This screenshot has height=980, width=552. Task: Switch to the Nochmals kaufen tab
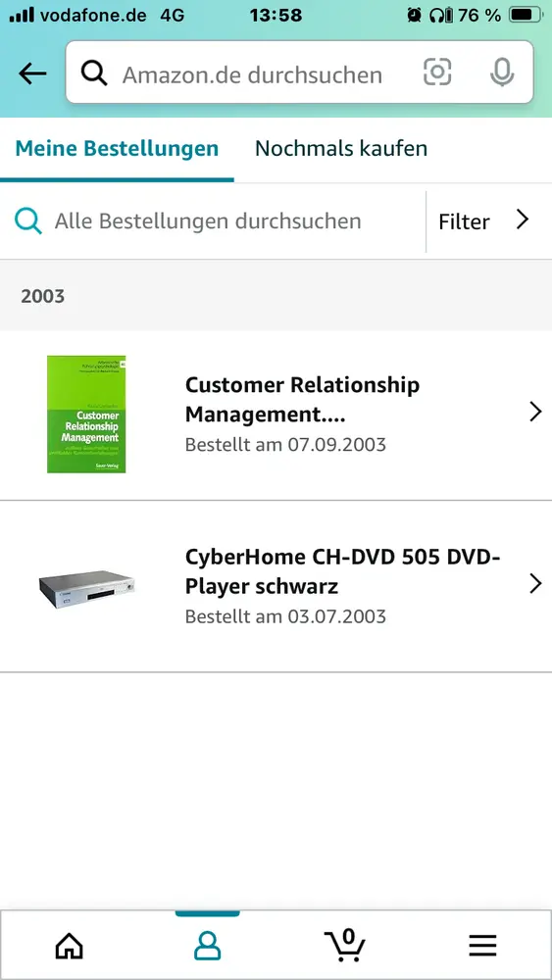click(341, 149)
